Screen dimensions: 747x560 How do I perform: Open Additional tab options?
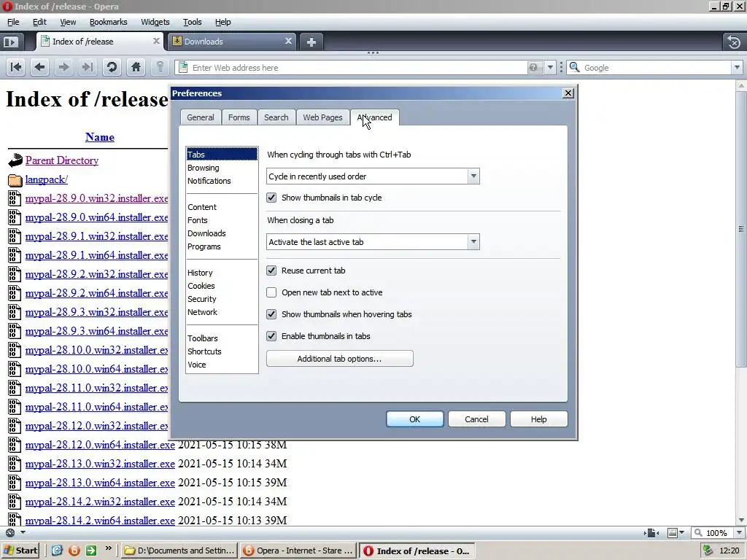point(340,359)
